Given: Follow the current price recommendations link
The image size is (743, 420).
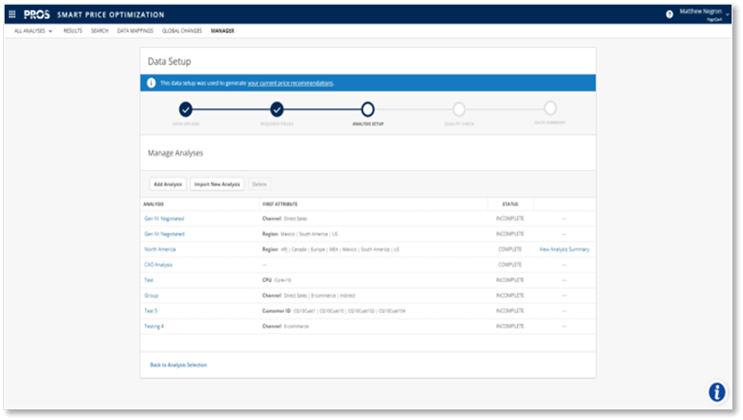Looking at the screenshot, I should click(290, 83).
